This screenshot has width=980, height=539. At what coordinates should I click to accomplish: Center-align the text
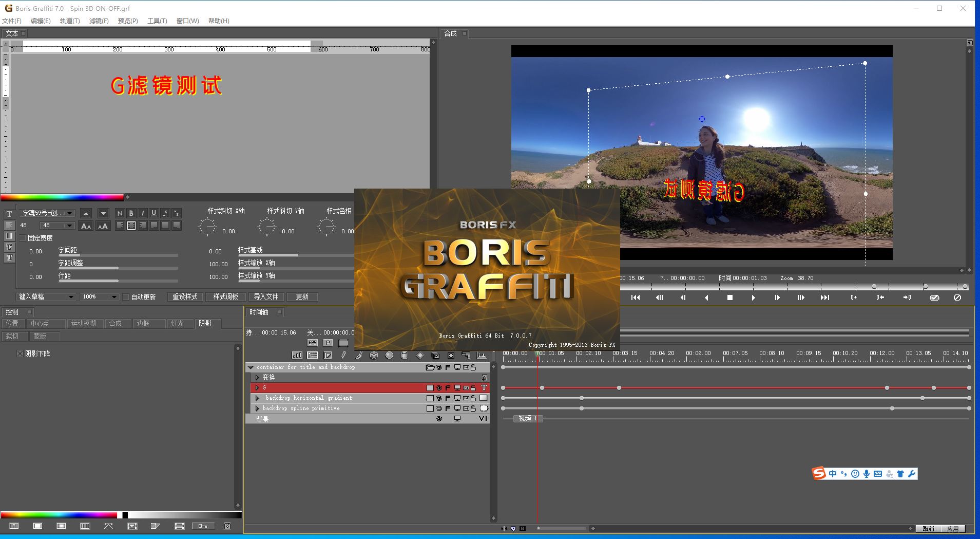click(131, 226)
